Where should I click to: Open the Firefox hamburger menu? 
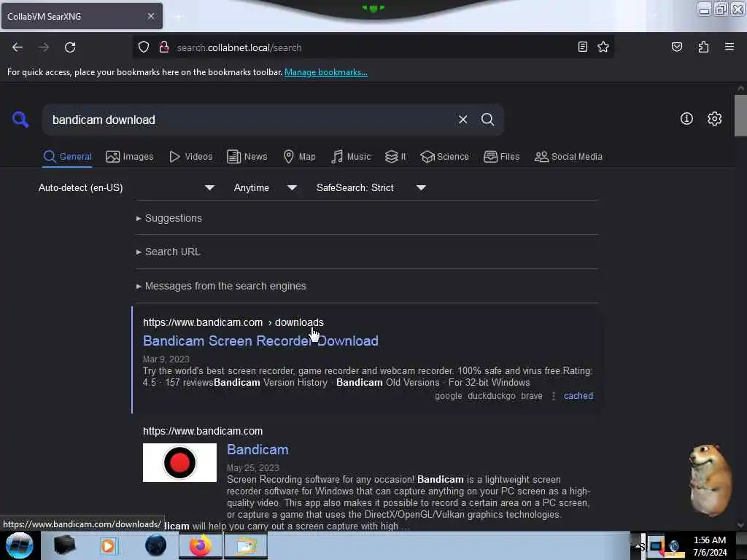(729, 47)
